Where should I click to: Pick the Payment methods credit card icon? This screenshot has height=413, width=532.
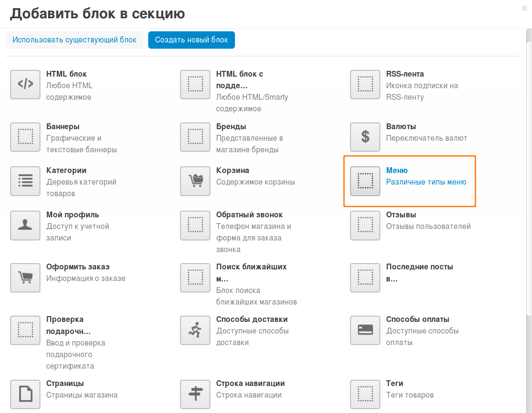[365, 330]
